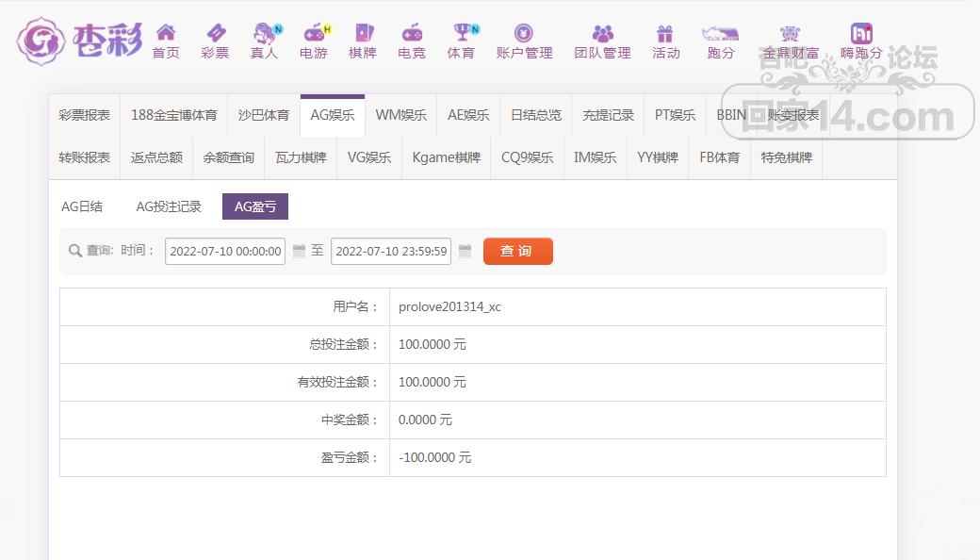Click the start time input field
Viewport: 980px width, 560px height.
point(225,251)
